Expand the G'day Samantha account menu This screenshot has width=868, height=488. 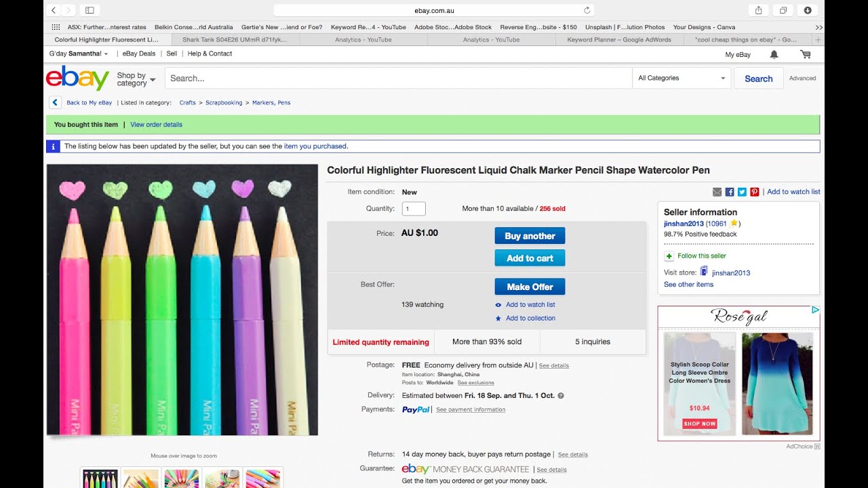pyautogui.click(x=78, y=54)
